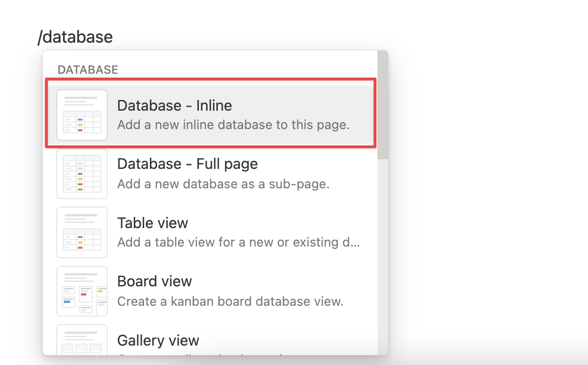Click the Gallery view cards icon
The image size is (588, 365).
[82, 340]
